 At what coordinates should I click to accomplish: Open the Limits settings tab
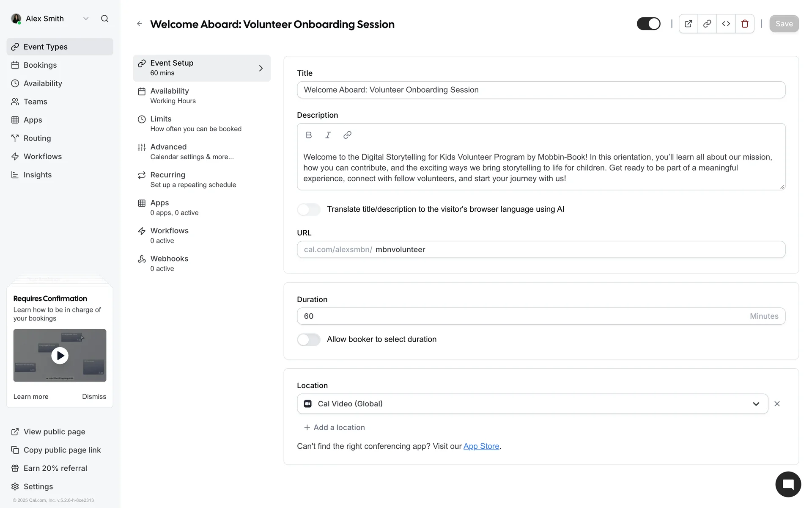click(195, 124)
